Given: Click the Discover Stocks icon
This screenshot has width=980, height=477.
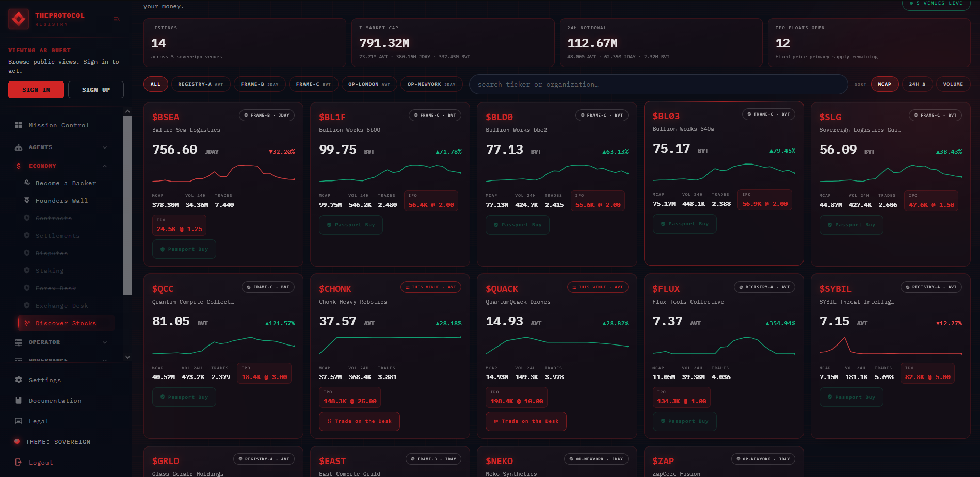Looking at the screenshot, I should pos(27,323).
